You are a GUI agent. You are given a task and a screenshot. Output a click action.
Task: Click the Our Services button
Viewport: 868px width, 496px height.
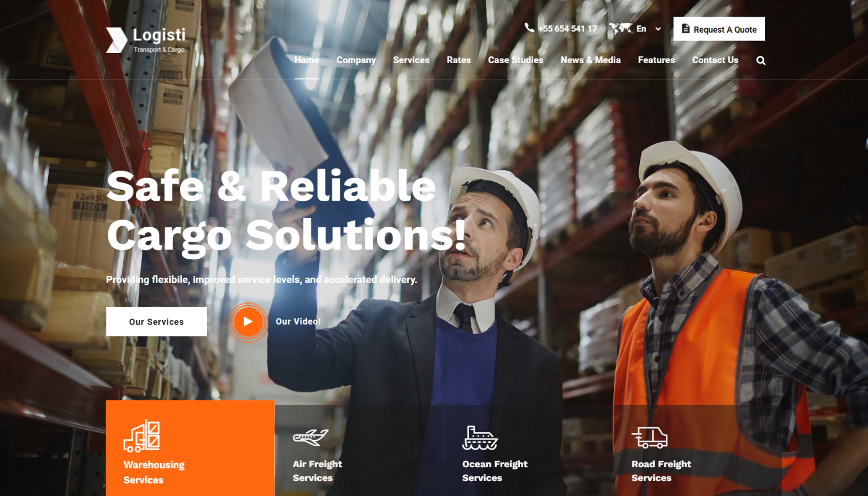pos(156,322)
